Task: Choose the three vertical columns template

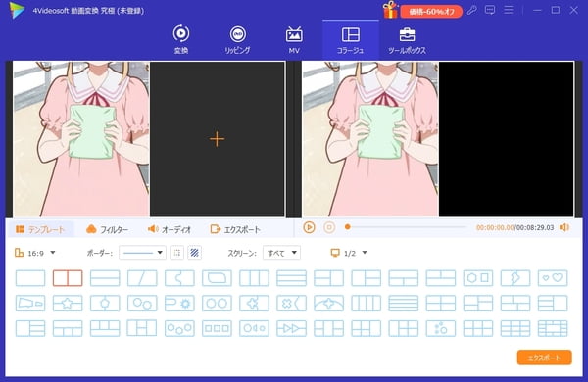Action: pos(254,278)
